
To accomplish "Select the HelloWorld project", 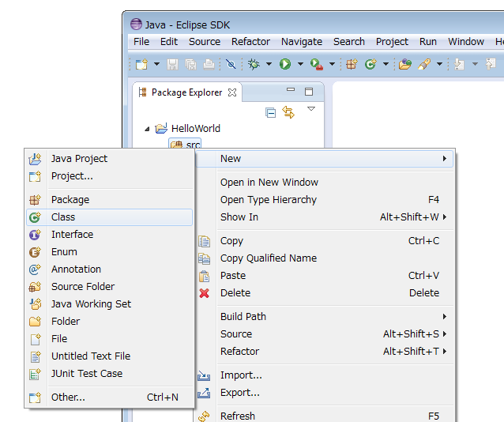I will coord(196,129).
